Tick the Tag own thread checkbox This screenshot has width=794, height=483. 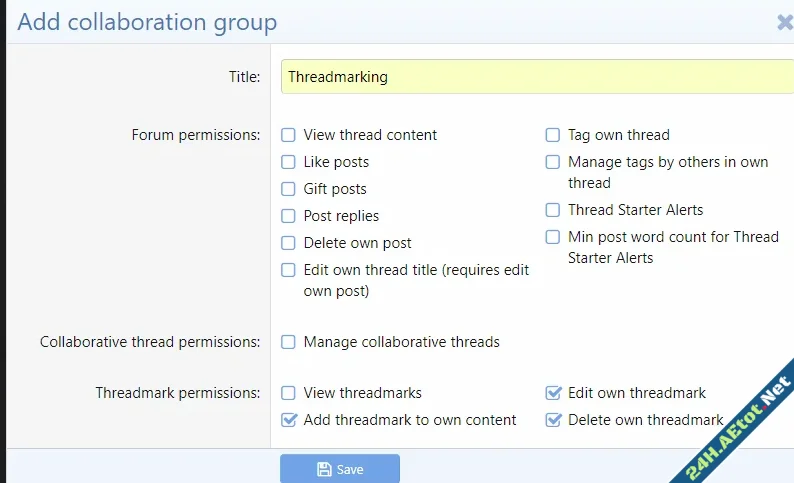552,135
